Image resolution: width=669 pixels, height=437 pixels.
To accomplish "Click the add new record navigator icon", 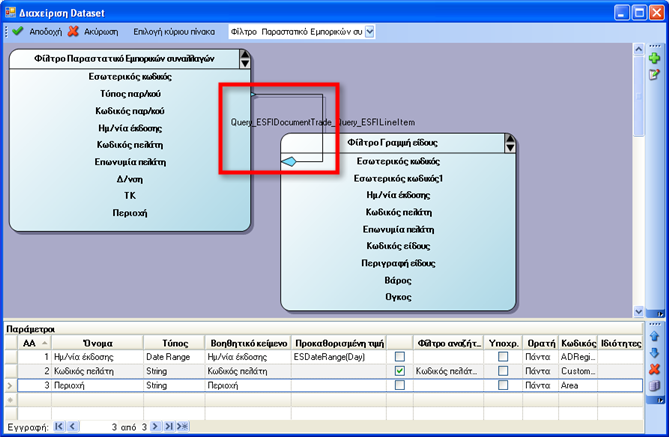I will pos(182,426).
